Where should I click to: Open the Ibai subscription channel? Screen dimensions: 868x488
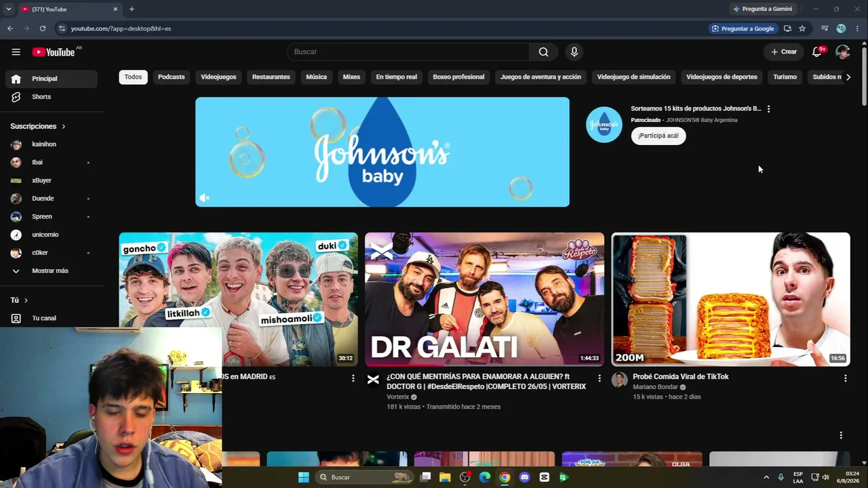[52, 163]
